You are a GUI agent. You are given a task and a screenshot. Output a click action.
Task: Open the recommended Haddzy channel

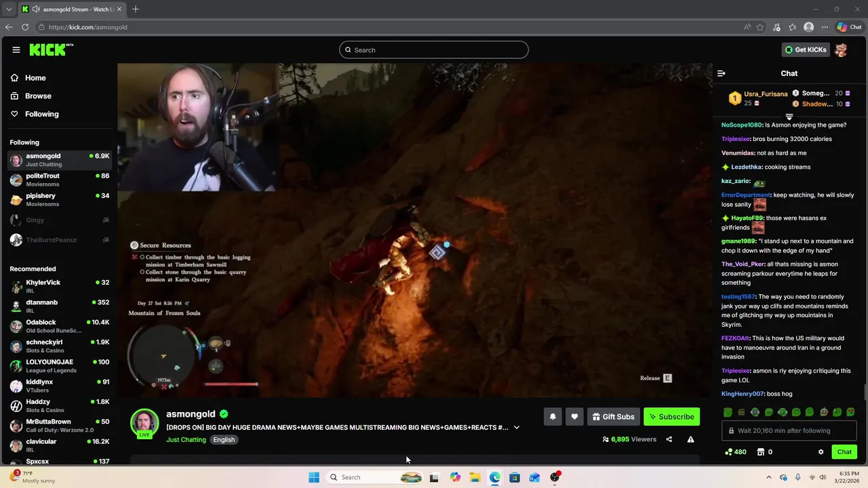click(x=59, y=405)
